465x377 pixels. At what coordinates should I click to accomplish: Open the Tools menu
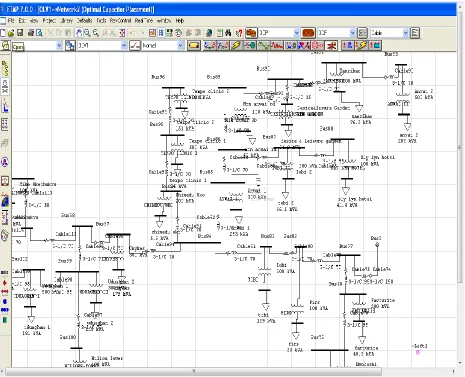[x=101, y=21]
